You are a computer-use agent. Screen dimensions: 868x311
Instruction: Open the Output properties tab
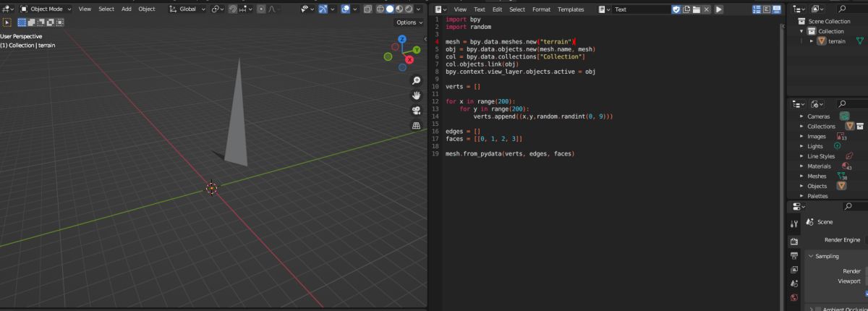(794, 255)
